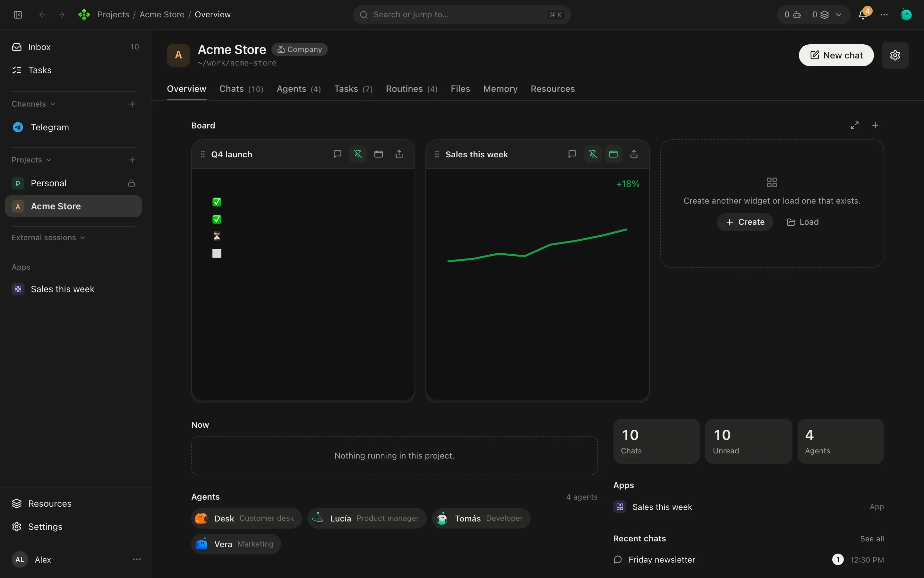Open chat for Q4 launch widget

[337, 154]
